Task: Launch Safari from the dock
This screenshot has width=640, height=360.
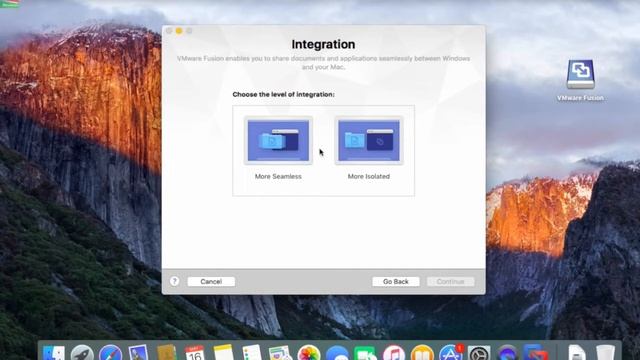Action: (110, 353)
